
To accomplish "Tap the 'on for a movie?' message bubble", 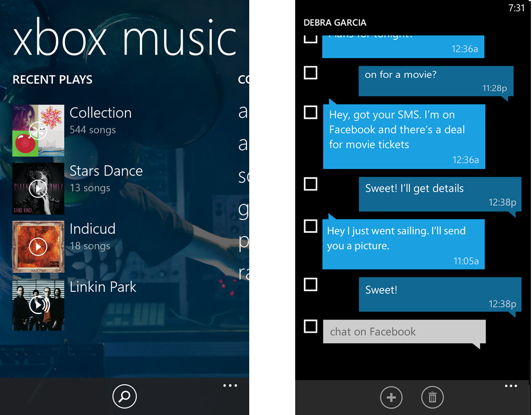I will (436, 82).
